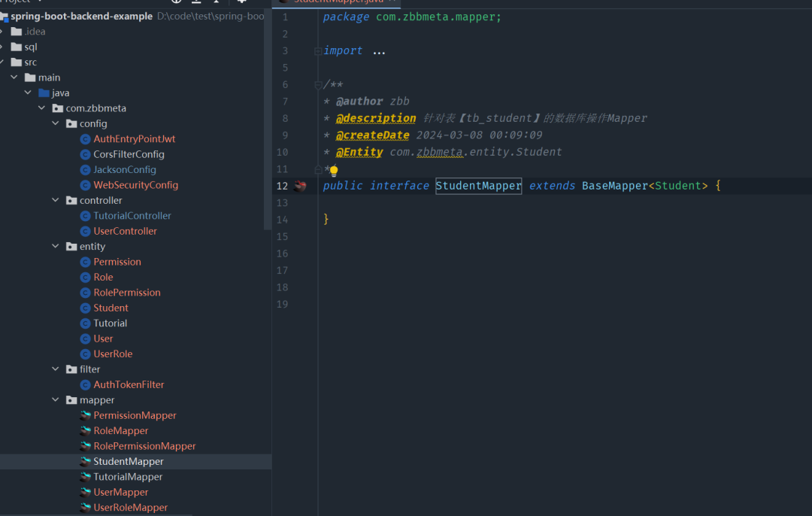This screenshot has width=812, height=516.
Task: Click the src folder icon
Action: click(x=17, y=62)
